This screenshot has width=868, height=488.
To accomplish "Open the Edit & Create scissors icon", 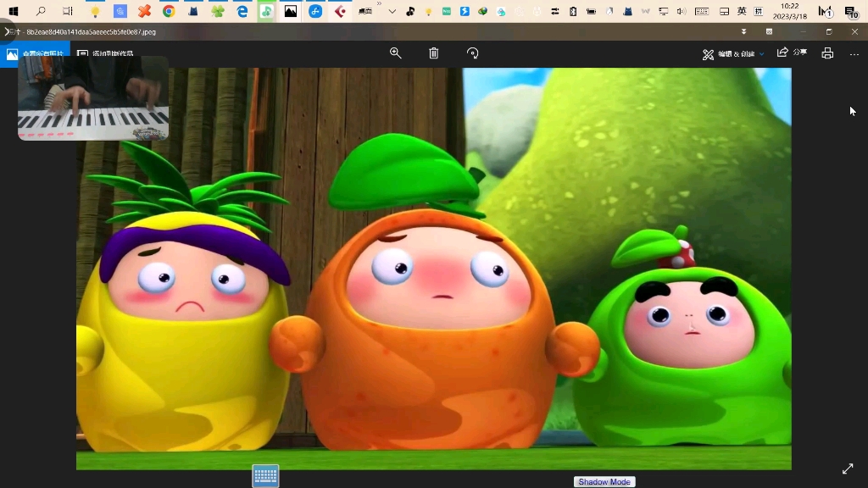I will pos(708,54).
